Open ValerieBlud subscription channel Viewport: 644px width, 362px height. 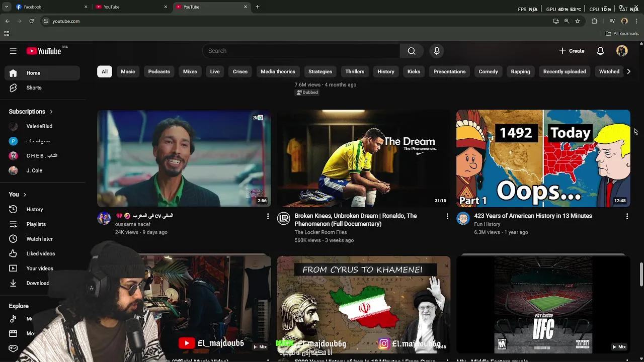click(x=42, y=126)
